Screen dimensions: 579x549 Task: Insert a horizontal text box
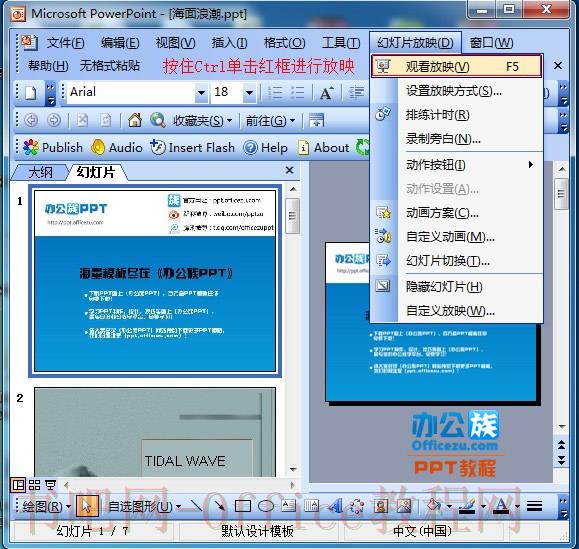click(288, 505)
